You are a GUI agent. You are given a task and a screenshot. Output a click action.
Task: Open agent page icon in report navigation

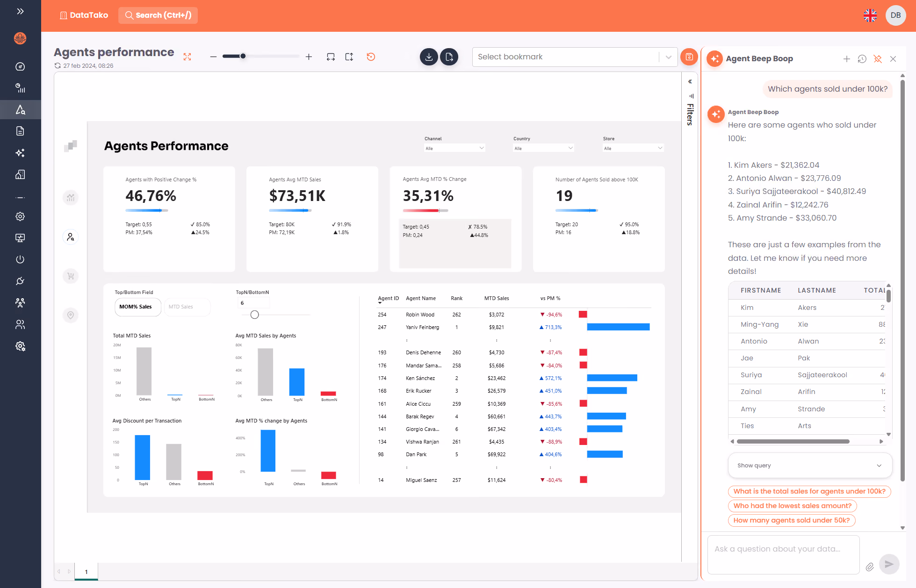[71, 237]
